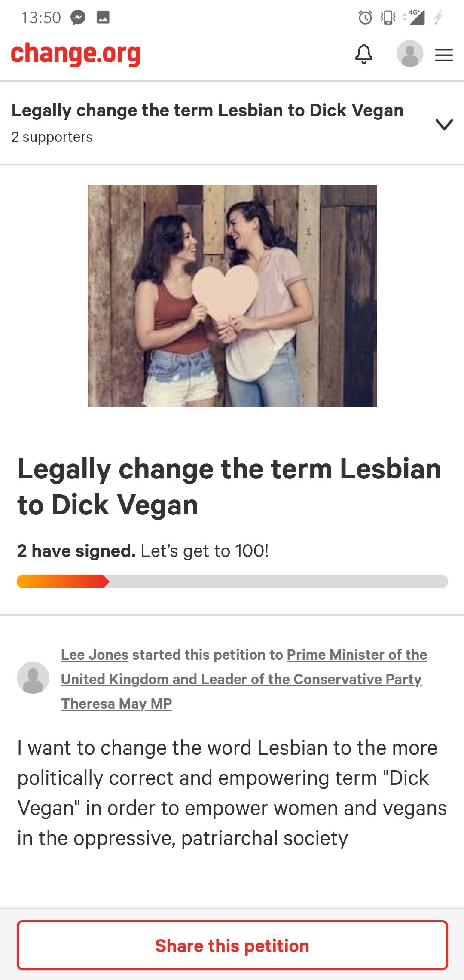Open the notifications bell

tap(363, 54)
